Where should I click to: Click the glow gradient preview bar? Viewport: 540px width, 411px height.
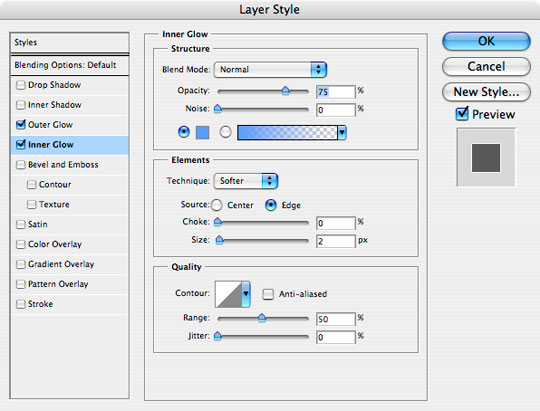tap(287, 133)
